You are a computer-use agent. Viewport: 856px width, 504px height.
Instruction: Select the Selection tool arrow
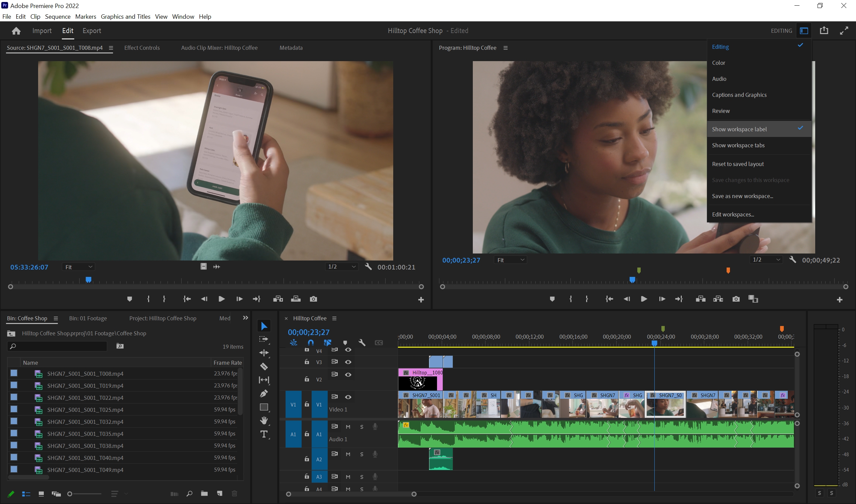[264, 326]
